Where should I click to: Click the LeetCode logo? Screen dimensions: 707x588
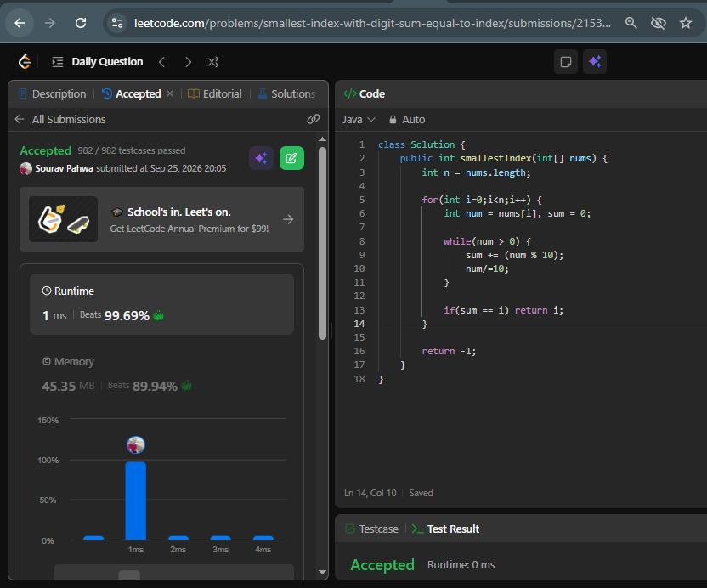point(25,62)
